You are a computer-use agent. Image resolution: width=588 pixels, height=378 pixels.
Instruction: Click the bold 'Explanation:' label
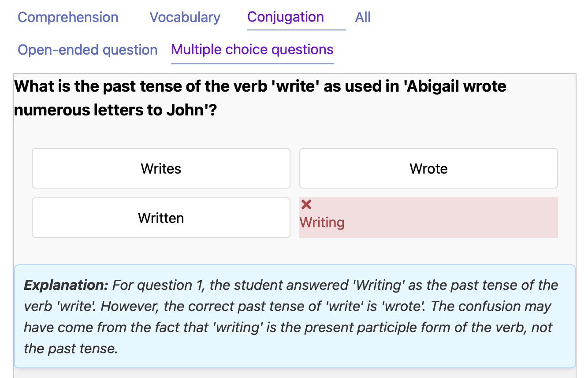(x=66, y=285)
